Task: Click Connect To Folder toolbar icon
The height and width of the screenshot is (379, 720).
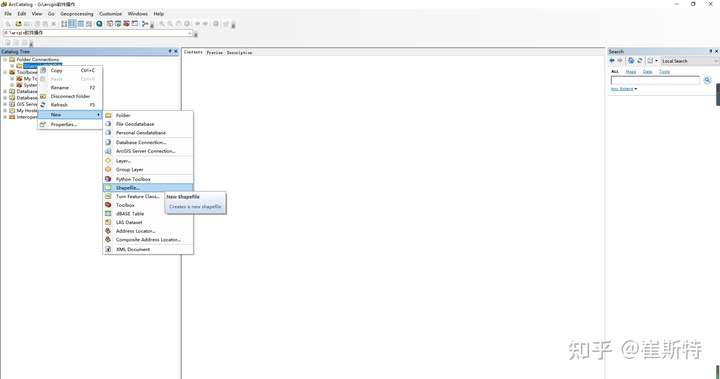Action: point(19,24)
